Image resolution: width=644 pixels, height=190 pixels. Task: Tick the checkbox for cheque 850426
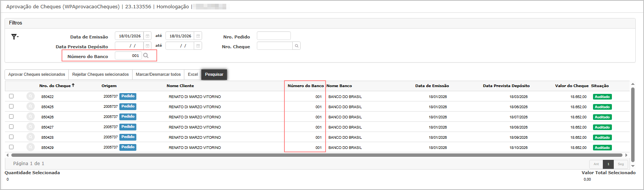(x=11, y=116)
